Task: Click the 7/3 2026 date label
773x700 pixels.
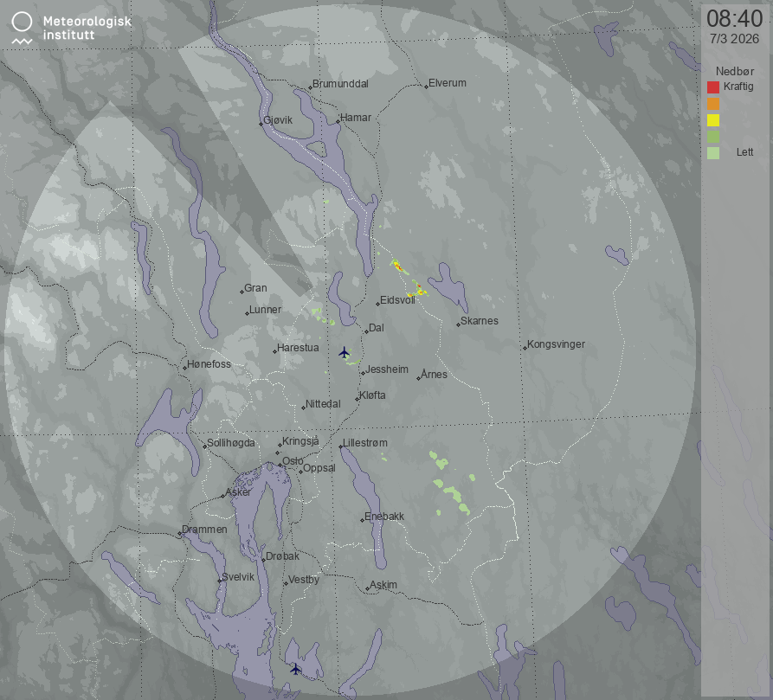Action: (x=734, y=39)
